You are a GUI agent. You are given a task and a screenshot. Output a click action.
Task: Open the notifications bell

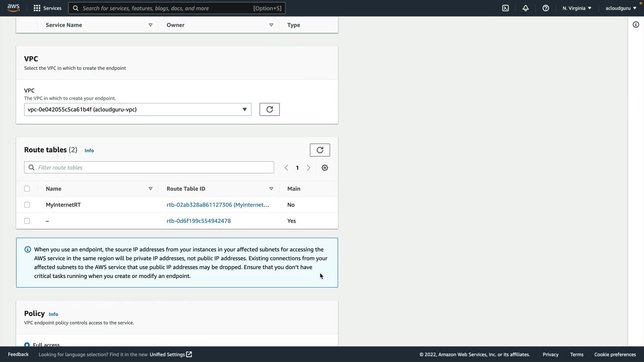click(x=526, y=8)
